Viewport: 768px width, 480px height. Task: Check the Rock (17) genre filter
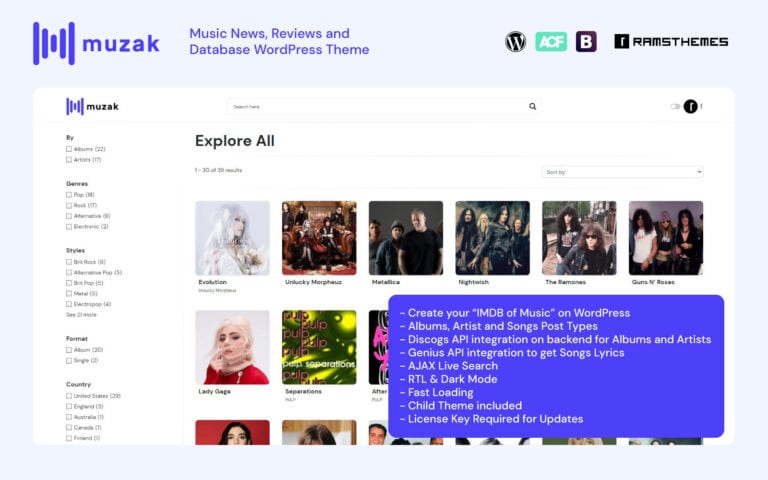69,205
